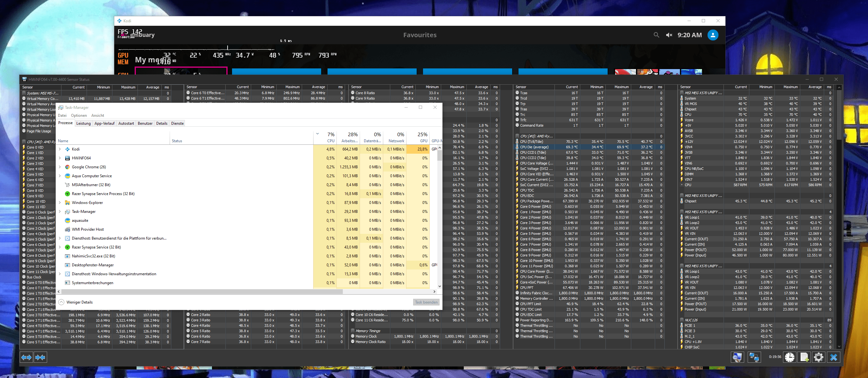Image resolution: width=868 pixels, height=378 pixels.
Task: Click NahimicSvc32.exe process icon
Action: point(67,256)
